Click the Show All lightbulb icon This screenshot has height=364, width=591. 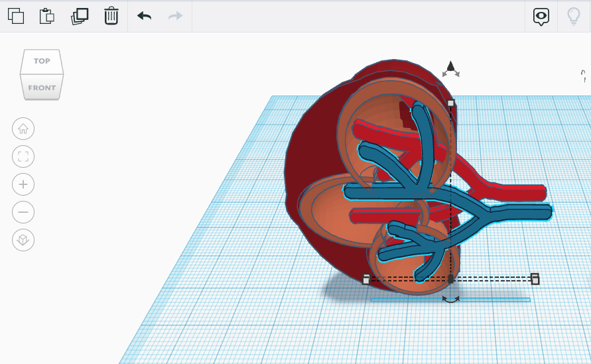pos(573,17)
